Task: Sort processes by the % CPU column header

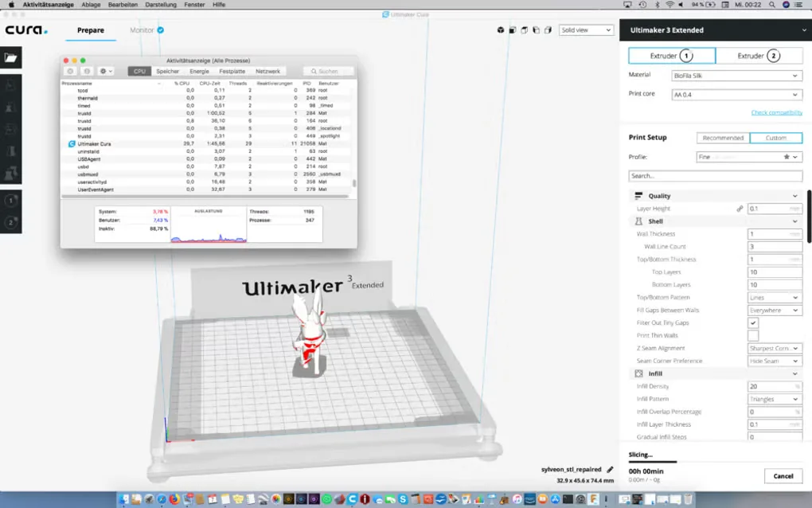Action: 182,84
